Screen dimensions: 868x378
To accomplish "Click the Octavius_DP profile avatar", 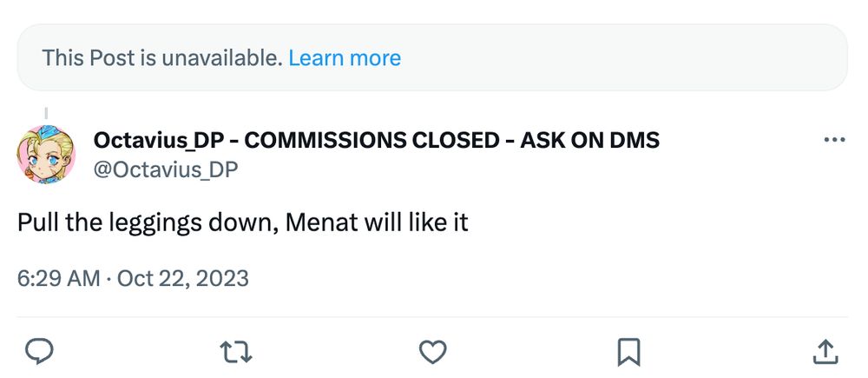I will click(x=46, y=153).
